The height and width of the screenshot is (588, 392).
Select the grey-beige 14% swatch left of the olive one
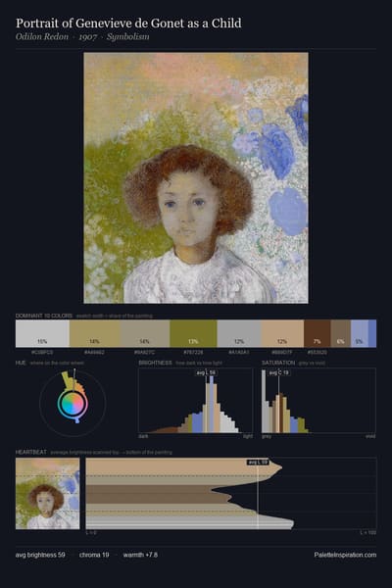point(145,333)
